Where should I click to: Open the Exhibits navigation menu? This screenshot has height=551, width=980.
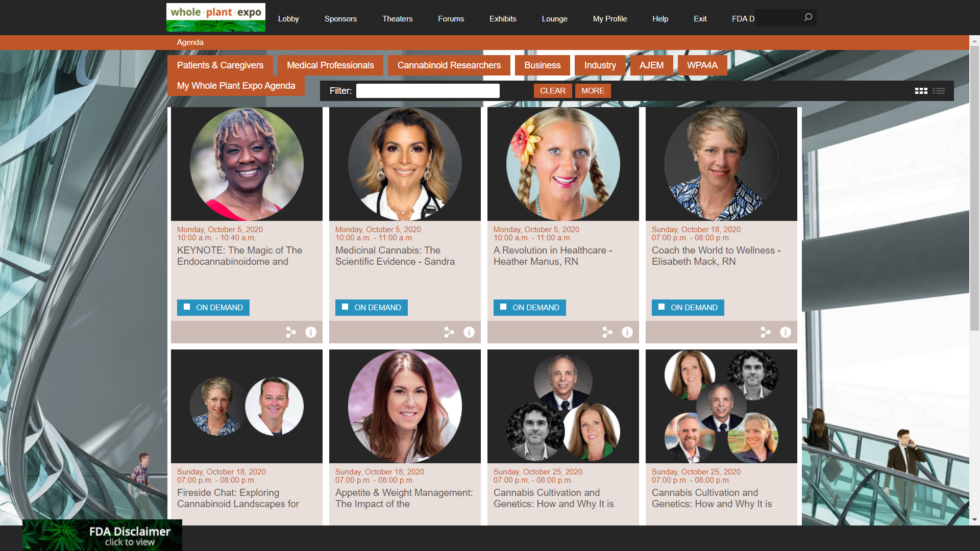503,19
